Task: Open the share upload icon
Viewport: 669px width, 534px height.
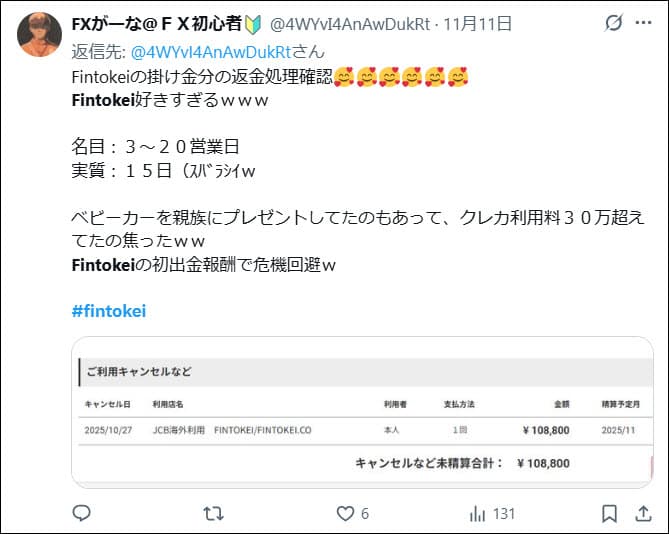Action: (x=643, y=514)
